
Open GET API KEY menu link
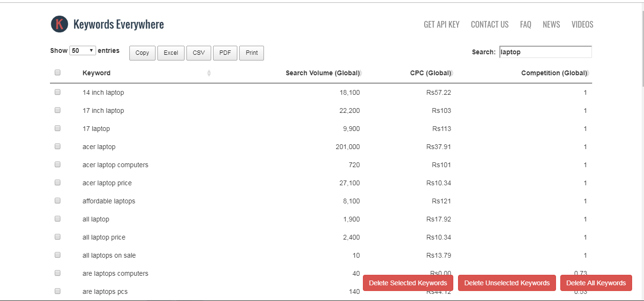(x=441, y=24)
